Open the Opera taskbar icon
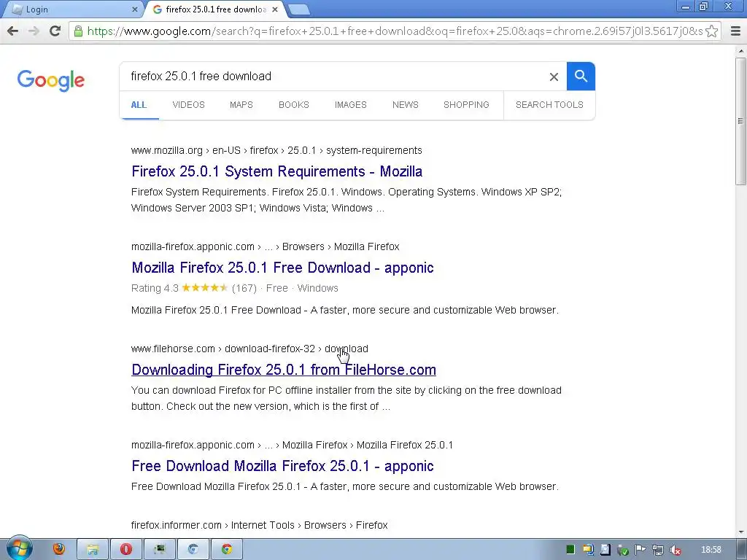The image size is (747, 560). [x=125, y=550]
